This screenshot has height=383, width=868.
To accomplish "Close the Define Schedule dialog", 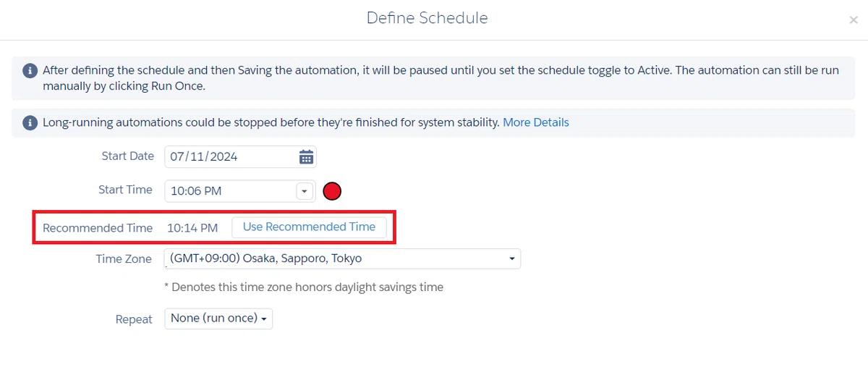I will (x=854, y=20).
